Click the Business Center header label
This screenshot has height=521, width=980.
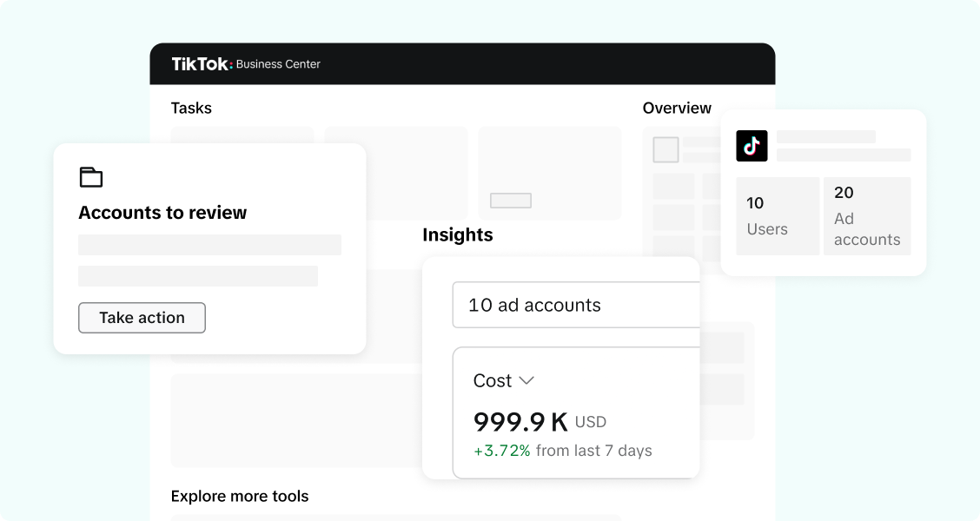click(x=278, y=64)
